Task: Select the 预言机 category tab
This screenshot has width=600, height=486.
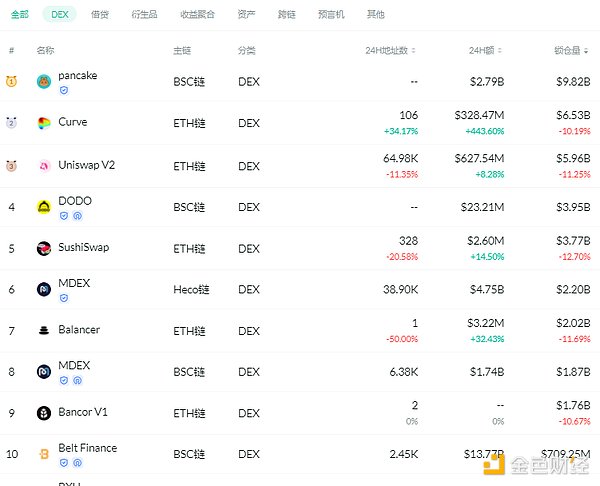Action: 331,15
